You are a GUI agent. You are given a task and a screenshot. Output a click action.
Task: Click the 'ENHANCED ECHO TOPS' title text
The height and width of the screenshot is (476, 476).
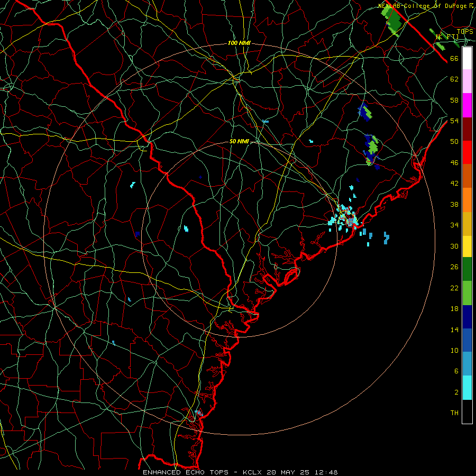(185, 472)
